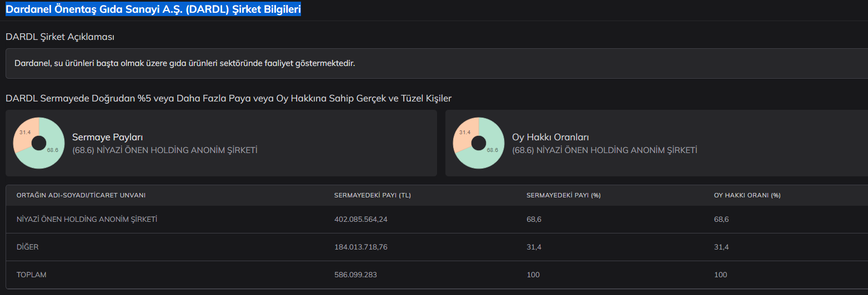Click the ORTAĞIN ADI-SOYADI/TİCARET UNVANI column header

[x=81, y=196]
